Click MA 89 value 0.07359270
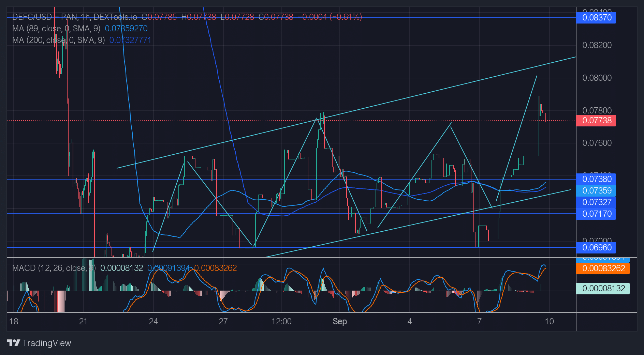Screen dimensions: 644x355 (x=126, y=28)
